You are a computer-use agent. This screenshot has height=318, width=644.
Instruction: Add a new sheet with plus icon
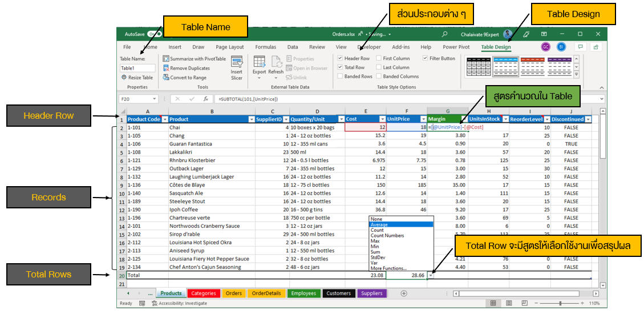coord(404,293)
